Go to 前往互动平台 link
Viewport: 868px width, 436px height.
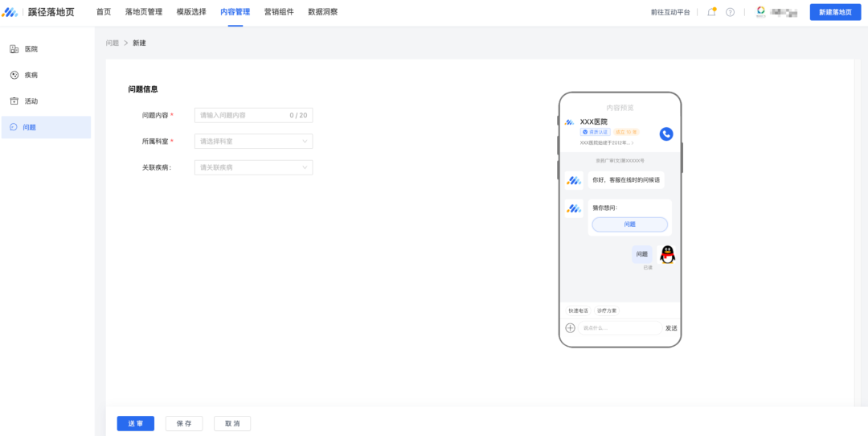(670, 12)
